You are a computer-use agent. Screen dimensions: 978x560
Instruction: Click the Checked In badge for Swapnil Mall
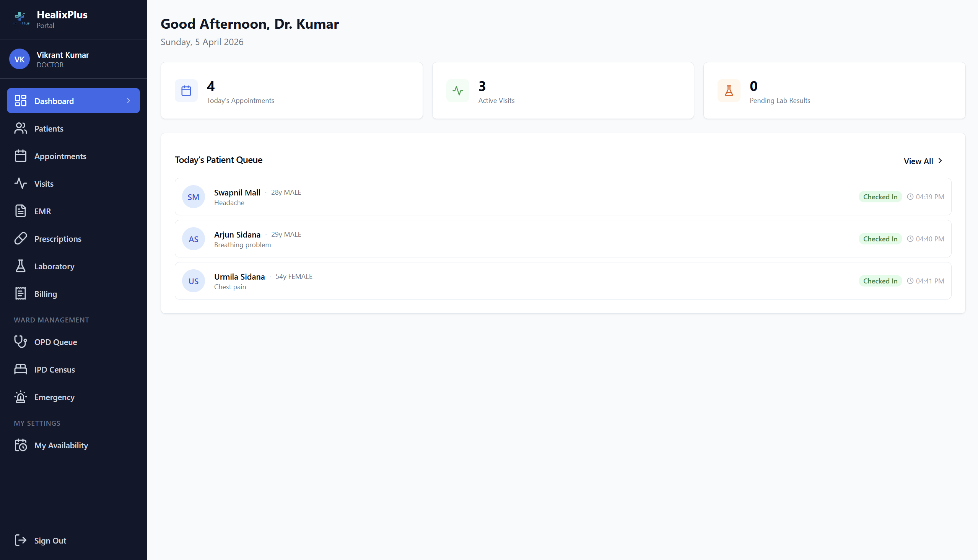[x=880, y=197]
